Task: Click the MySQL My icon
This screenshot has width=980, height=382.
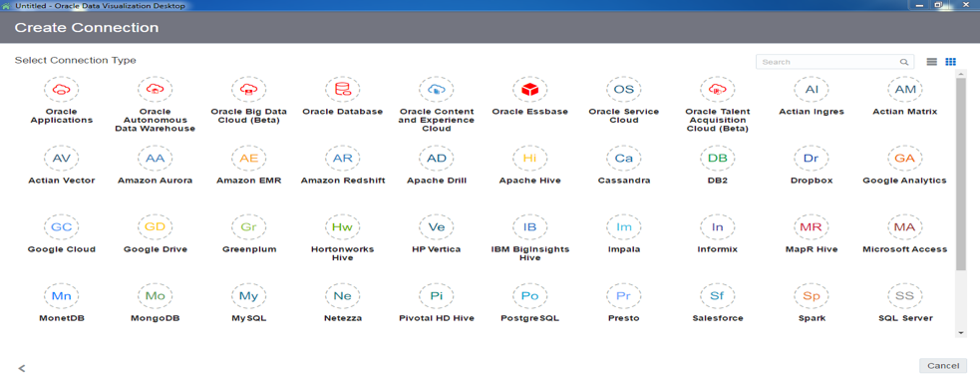Action: [x=249, y=295]
